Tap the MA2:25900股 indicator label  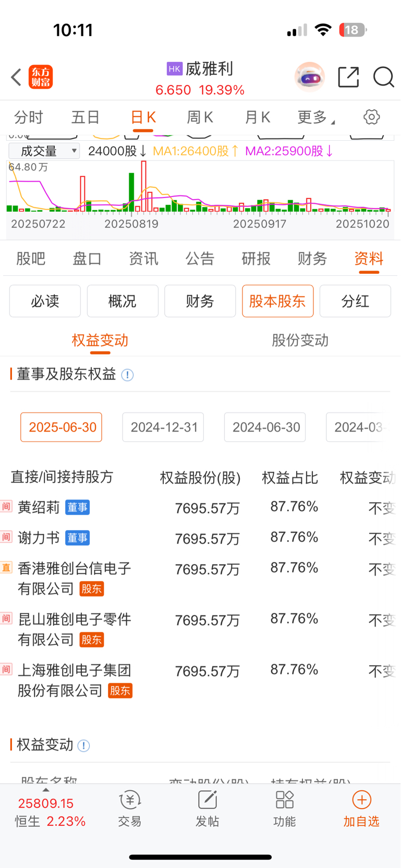(289, 151)
